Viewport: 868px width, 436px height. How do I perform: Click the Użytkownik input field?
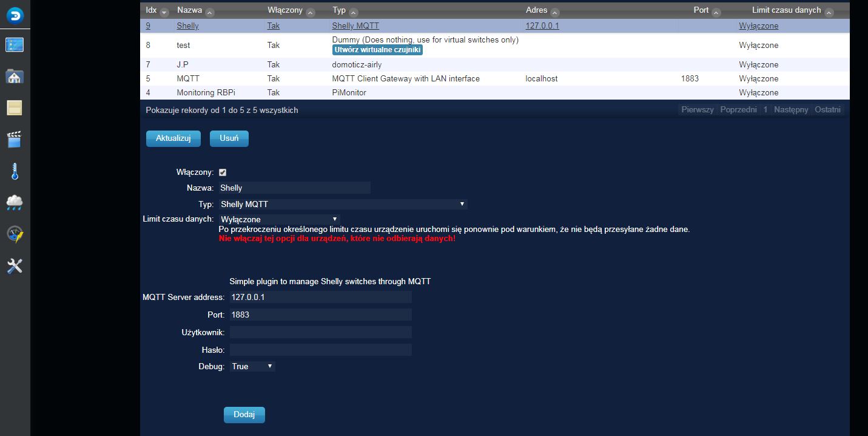321,332
